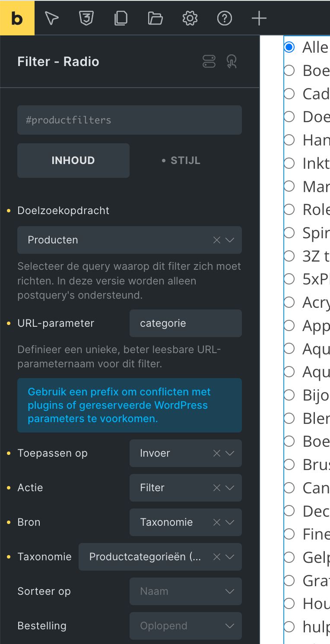Open the settings gear icon
330x644 pixels.
coord(190,18)
